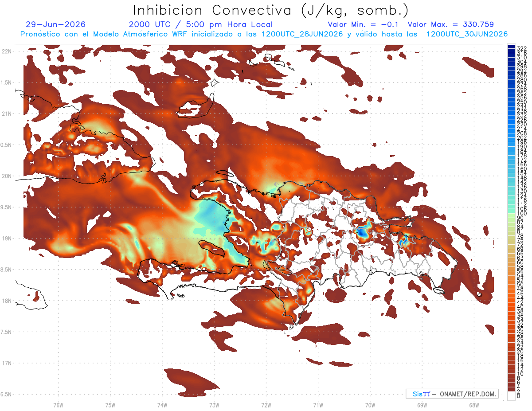Image resolution: width=532 pixels, height=411 pixels.
Task: Click the '18N' latitude label
Action: coord(7,301)
